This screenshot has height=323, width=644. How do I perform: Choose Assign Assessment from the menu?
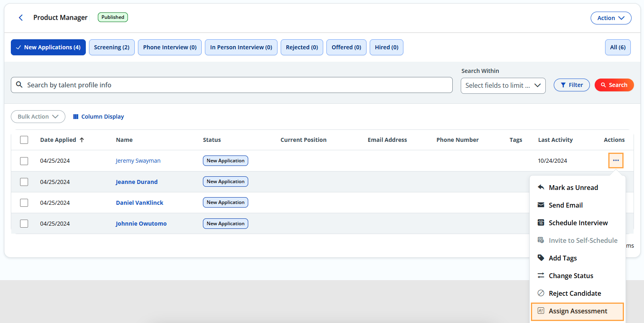577,311
